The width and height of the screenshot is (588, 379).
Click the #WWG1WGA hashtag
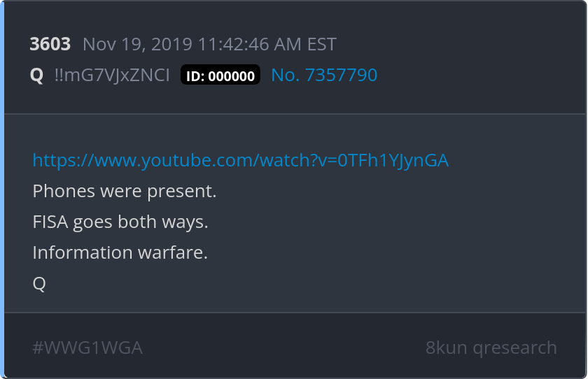point(87,348)
